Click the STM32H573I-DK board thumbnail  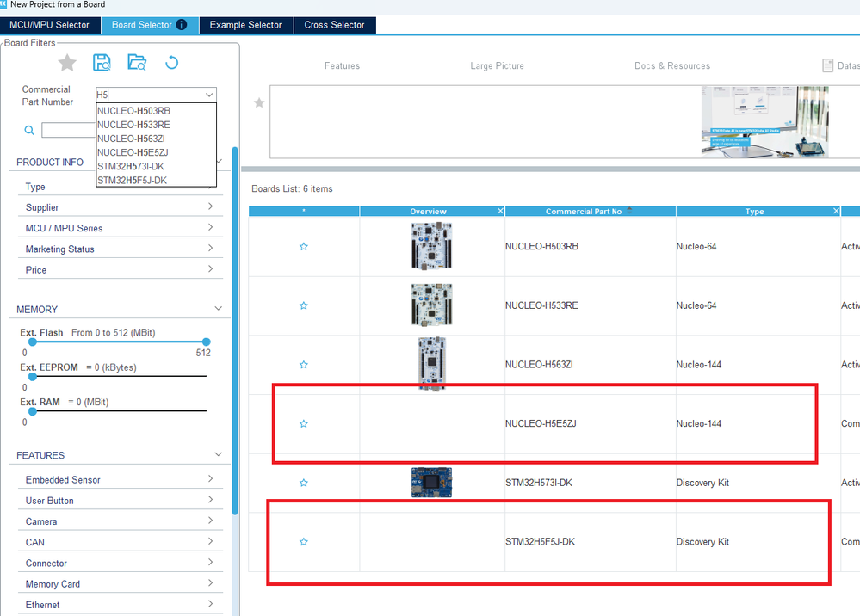(x=431, y=483)
